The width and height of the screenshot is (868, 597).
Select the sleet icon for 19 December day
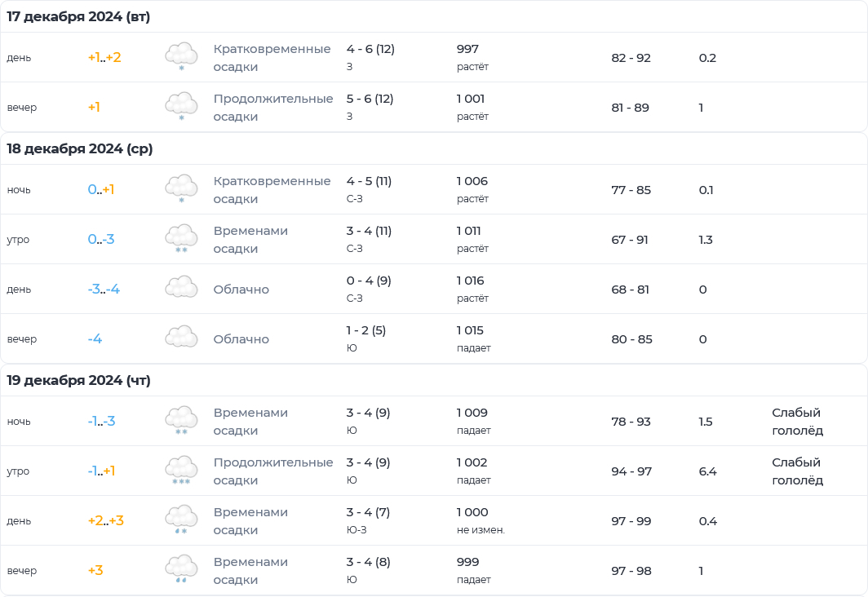[181, 520]
